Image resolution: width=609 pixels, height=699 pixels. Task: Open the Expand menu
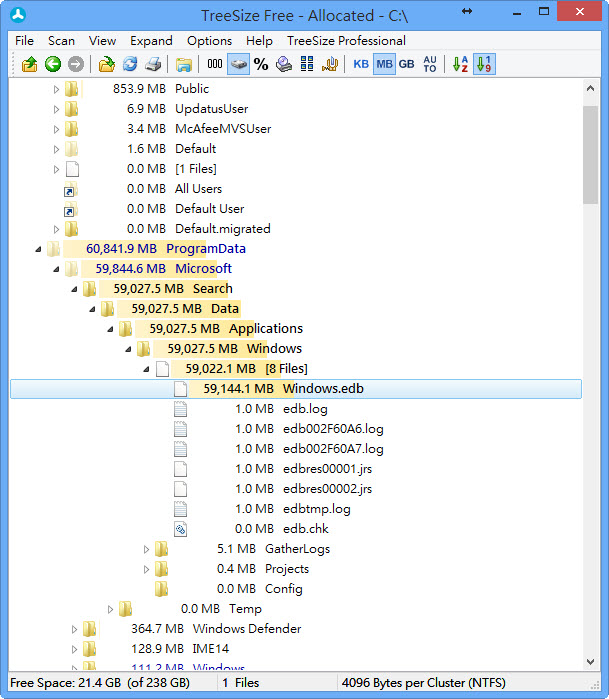[x=151, y=41]
